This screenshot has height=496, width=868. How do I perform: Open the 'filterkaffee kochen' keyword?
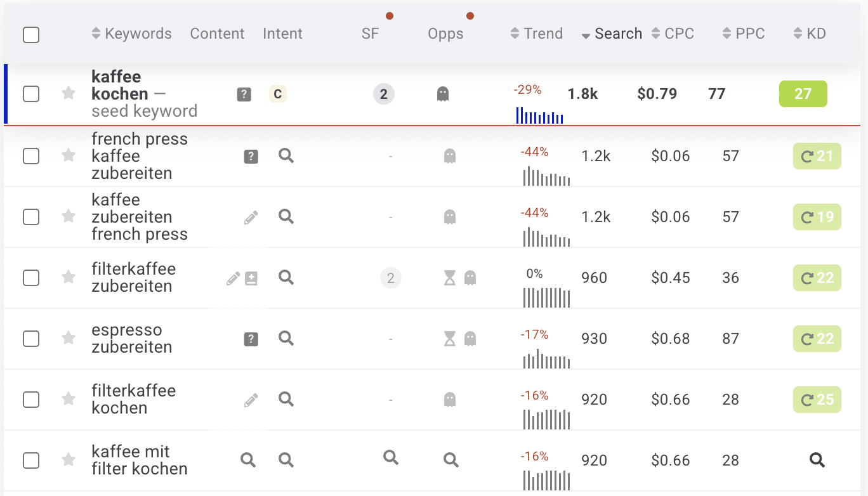point(133,399)
